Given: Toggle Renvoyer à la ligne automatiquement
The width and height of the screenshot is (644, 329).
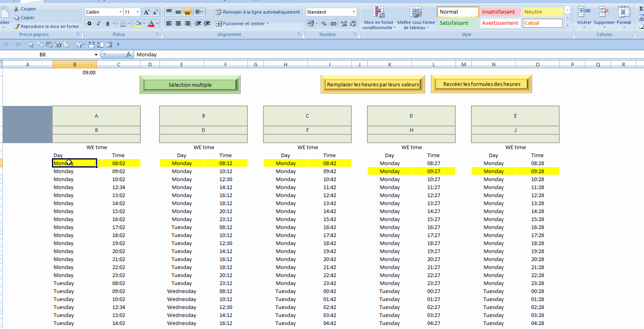Looking at the screenshot, I should click(x=257, y=12).
